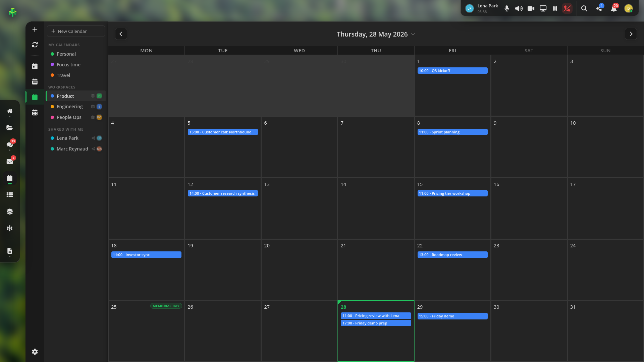Open Roadmap review event
The width and height of the screenshot is (644, 362).
pos(452,255)
